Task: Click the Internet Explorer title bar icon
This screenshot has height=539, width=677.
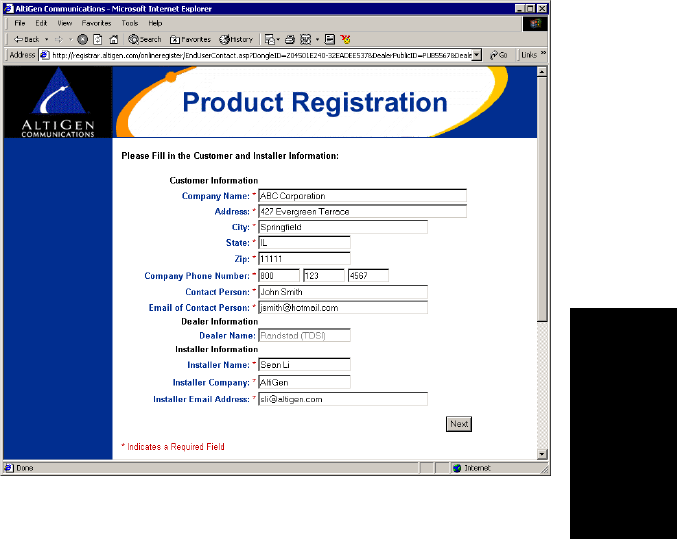Action: point(9,9)
